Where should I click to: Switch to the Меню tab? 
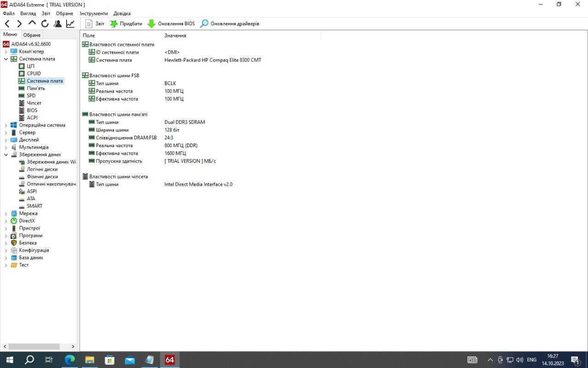point(10,34)
